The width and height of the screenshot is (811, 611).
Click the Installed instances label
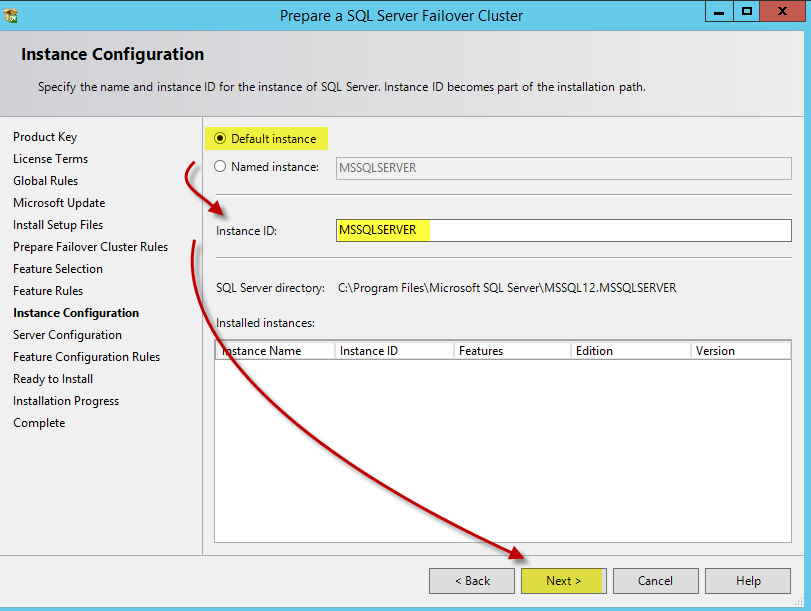point(265,323)
